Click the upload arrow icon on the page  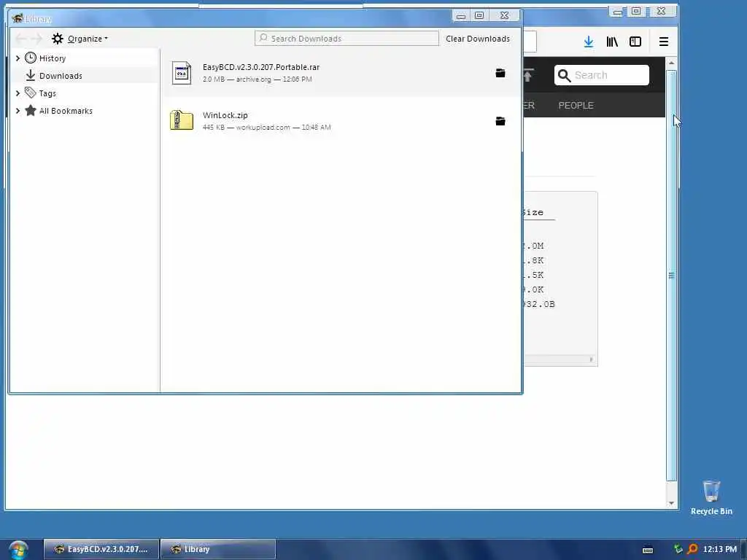(x=528, y=75)
